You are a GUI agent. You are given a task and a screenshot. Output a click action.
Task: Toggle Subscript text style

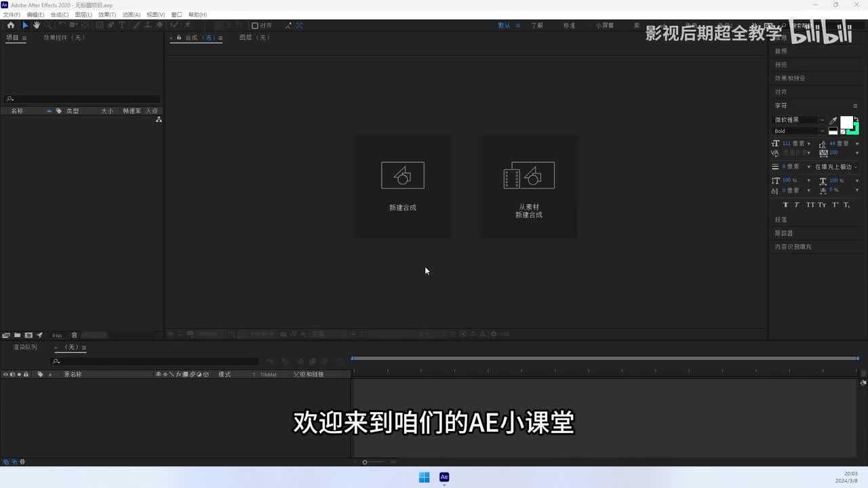tap(847, 205)
